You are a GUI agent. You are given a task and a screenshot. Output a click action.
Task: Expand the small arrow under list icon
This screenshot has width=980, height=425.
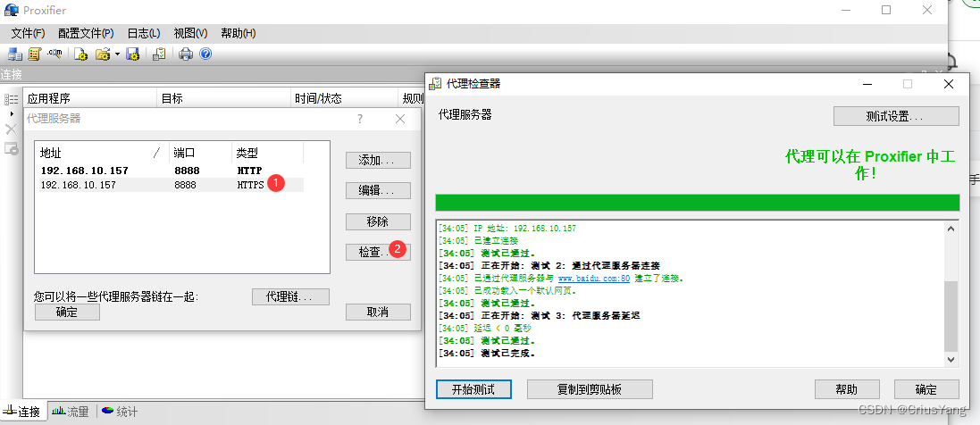[x=12, y=113]
